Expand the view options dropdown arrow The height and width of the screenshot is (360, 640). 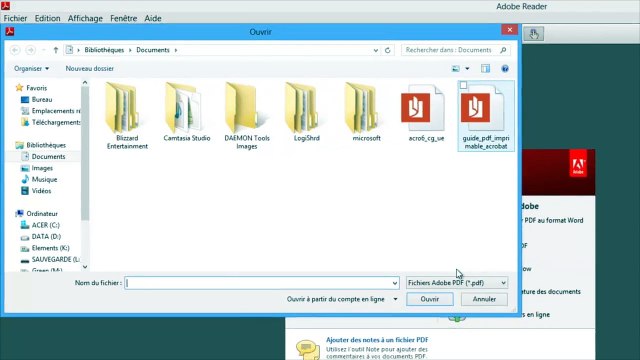[467, 69]
